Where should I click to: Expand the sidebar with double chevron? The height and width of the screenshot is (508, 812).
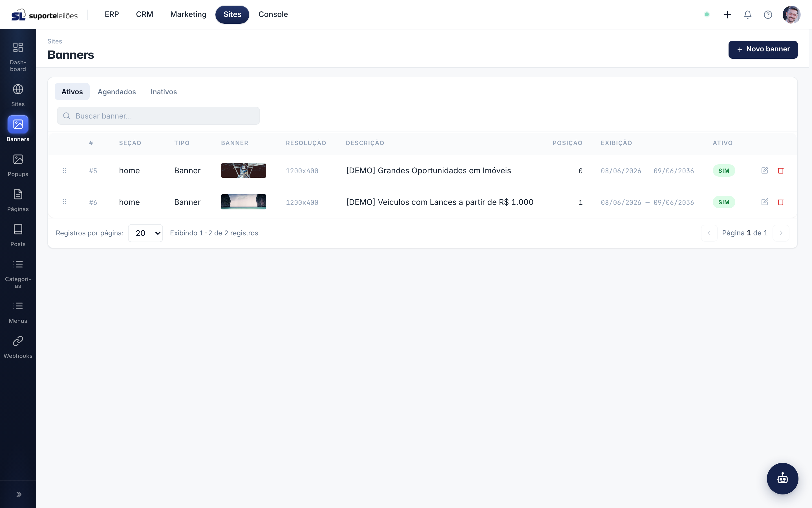[19, 494]
